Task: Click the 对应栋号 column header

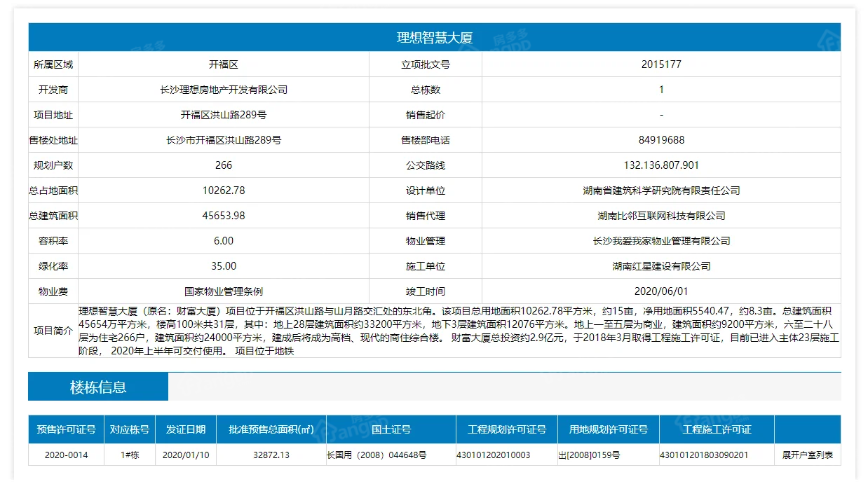Action: [130, 429]
